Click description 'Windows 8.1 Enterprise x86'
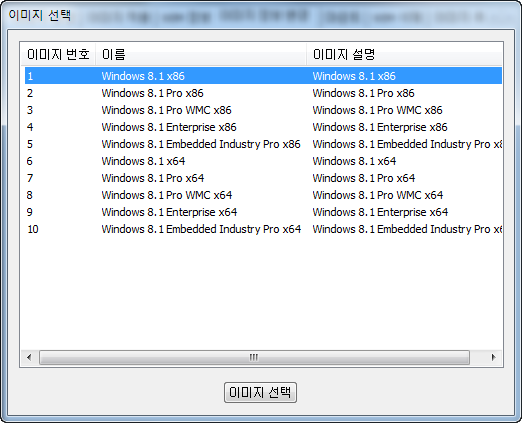The image size is (522, 423). point(380,127)
